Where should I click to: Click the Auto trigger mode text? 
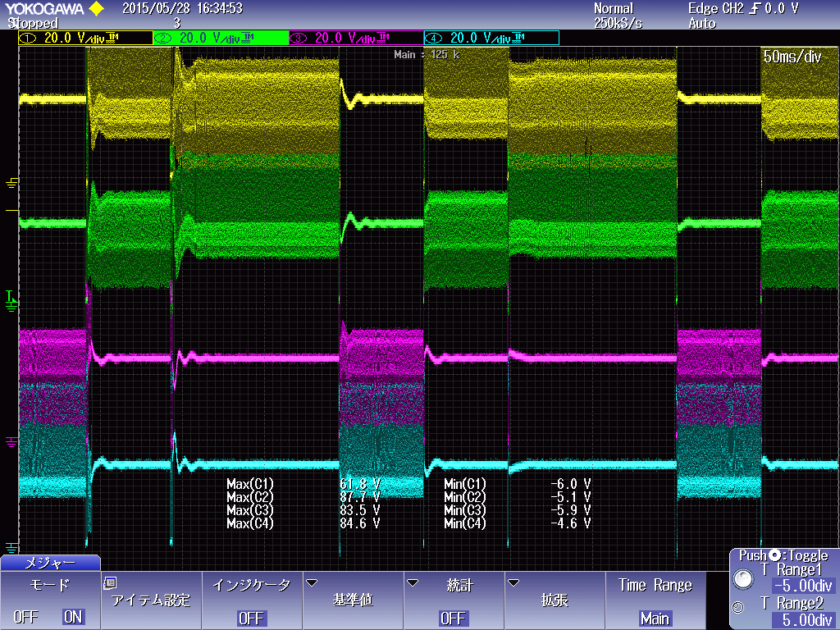(702, 23)
